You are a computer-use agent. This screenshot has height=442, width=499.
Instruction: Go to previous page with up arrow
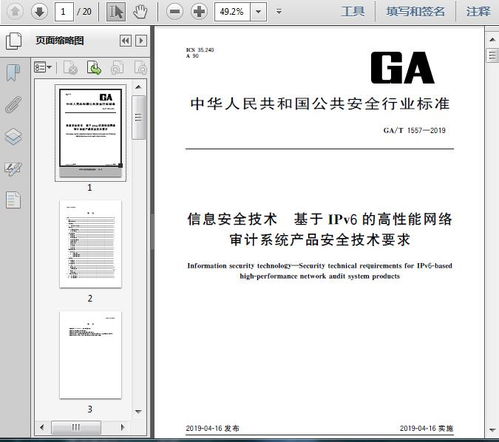coord(15,12)
